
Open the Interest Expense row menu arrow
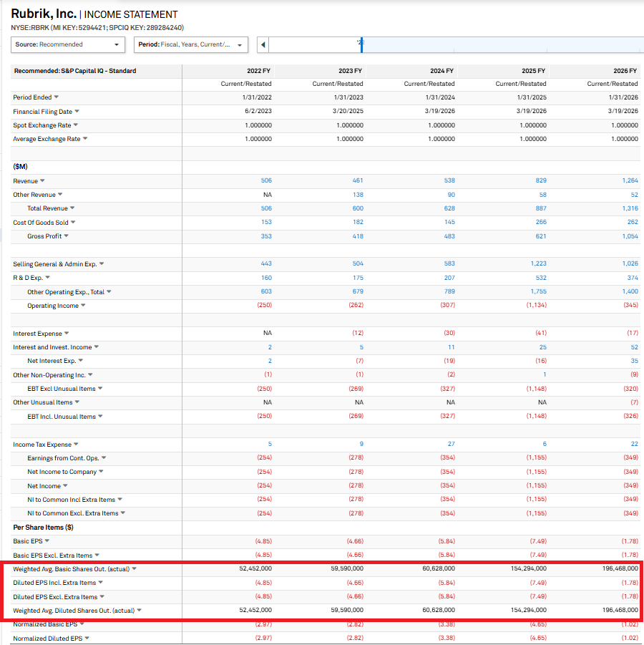[67, 333]
